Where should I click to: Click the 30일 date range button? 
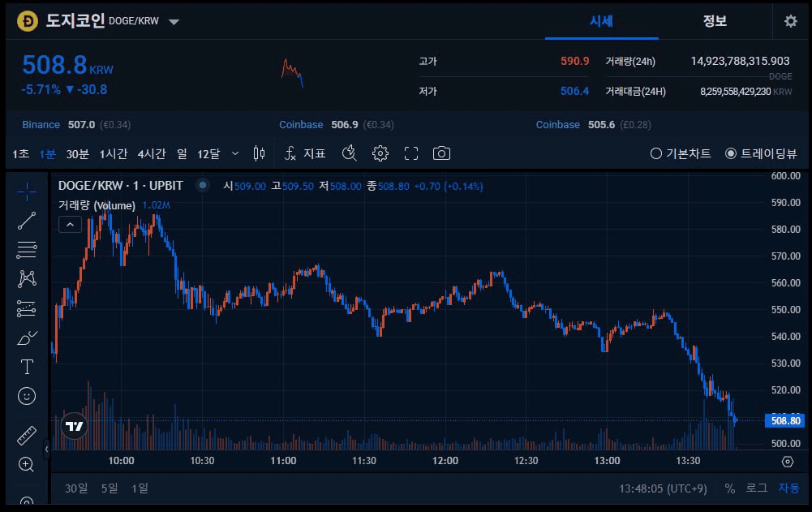click(x=75, y=488)
